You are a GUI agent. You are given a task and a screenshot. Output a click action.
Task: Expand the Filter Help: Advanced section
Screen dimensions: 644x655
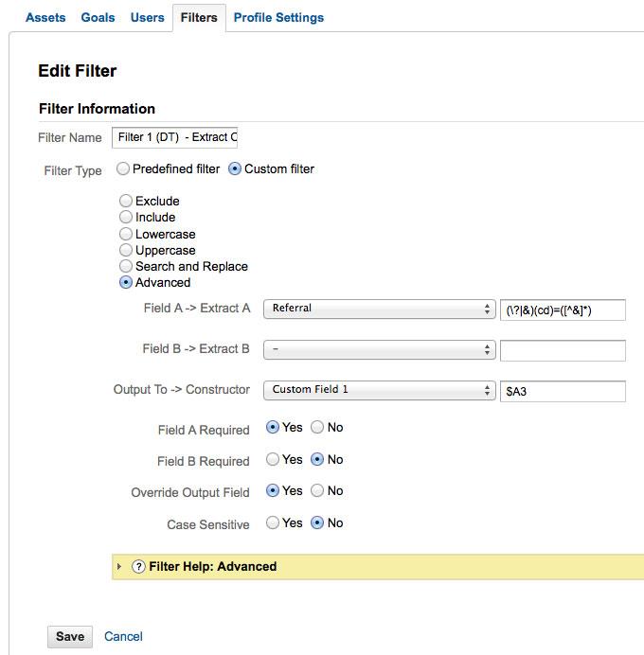pos(119,566)
